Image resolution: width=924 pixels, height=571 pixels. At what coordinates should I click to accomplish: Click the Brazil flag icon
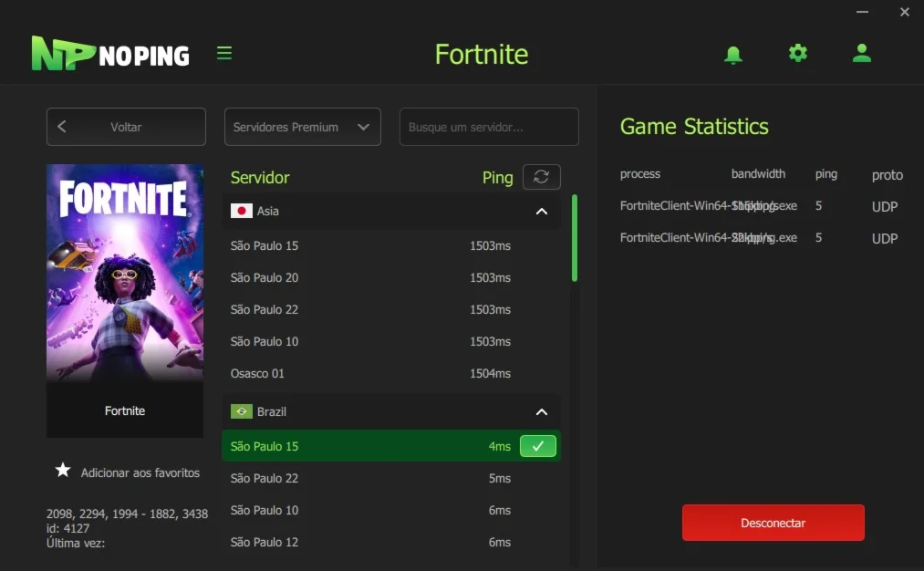tap(242, 411)
